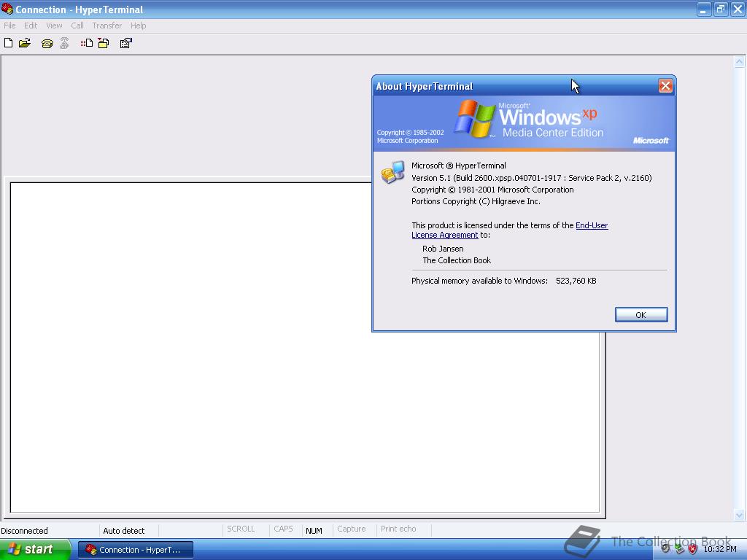Viewport: 747px width, 560px height.
Task: Click the Version 5.1 build text line
Action: [532, 178]
